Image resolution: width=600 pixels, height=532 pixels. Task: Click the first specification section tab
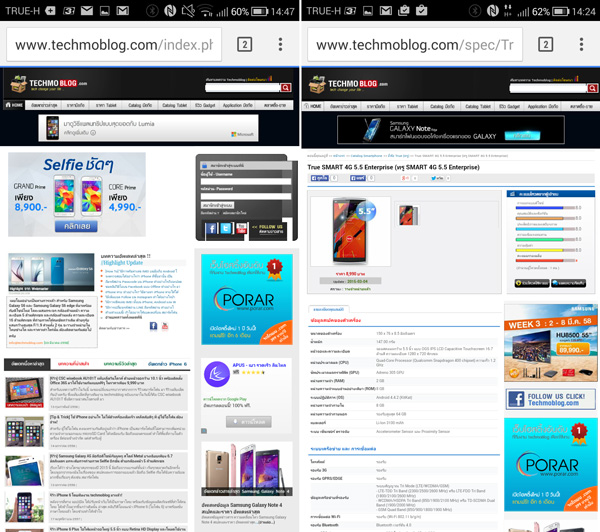point(328,309)
